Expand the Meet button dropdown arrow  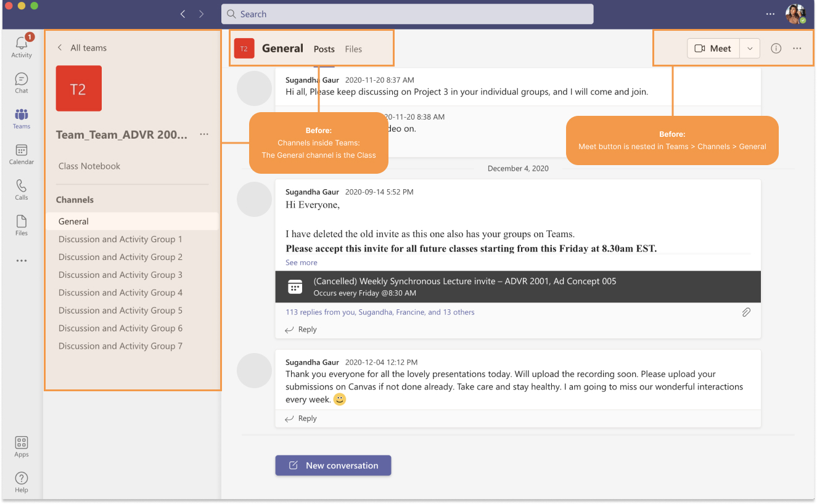[750, 49]
